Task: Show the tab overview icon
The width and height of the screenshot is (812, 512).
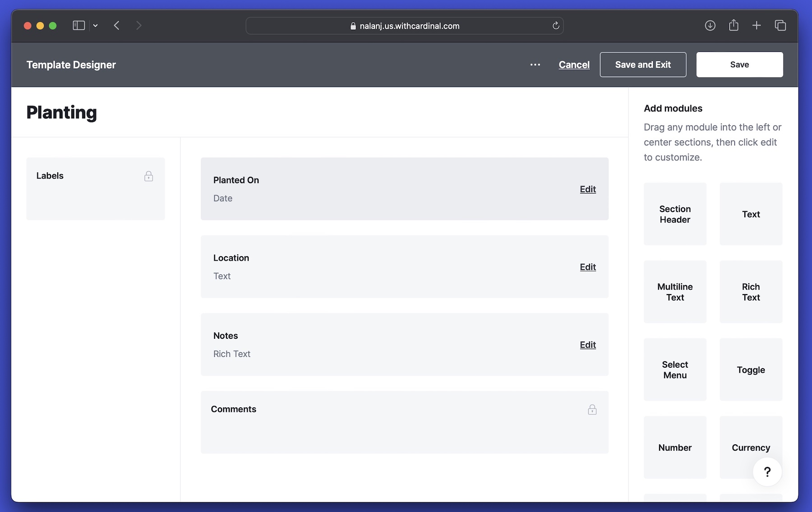Action: (780, 26)
